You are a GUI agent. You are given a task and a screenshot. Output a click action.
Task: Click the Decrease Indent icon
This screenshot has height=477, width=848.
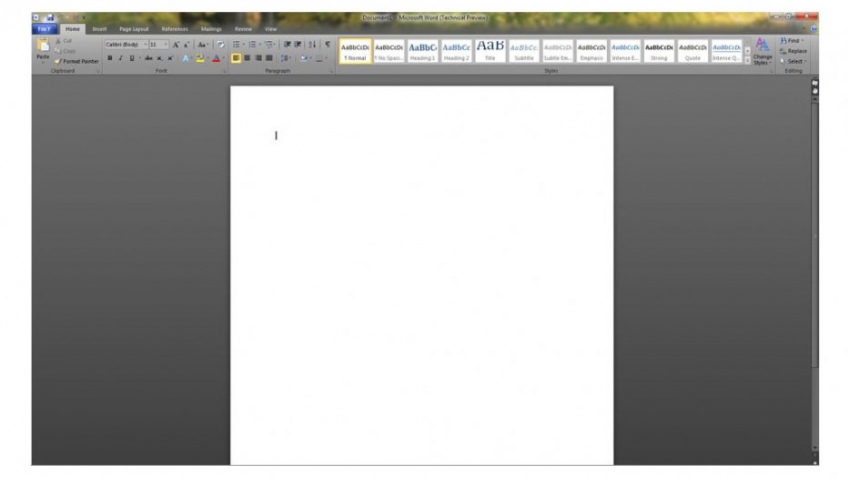287,44
